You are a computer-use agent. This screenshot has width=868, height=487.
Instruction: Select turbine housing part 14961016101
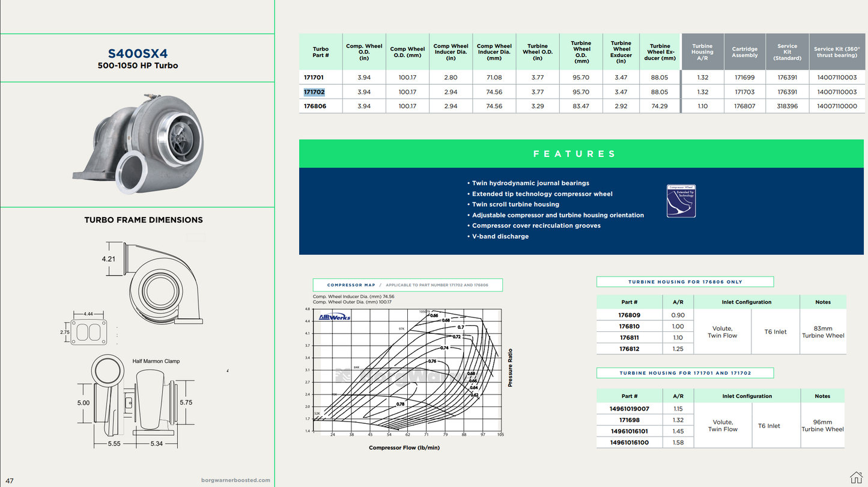tap(630, 432)
